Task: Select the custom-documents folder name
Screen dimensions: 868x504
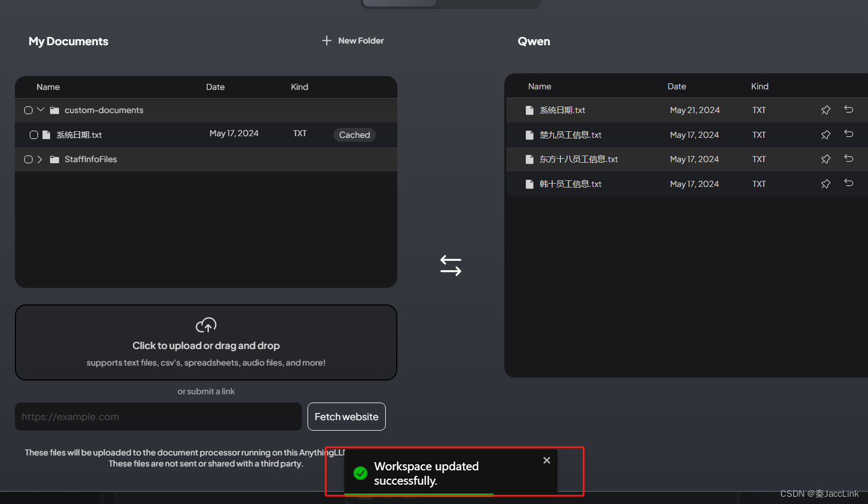Action: (104, 110)
